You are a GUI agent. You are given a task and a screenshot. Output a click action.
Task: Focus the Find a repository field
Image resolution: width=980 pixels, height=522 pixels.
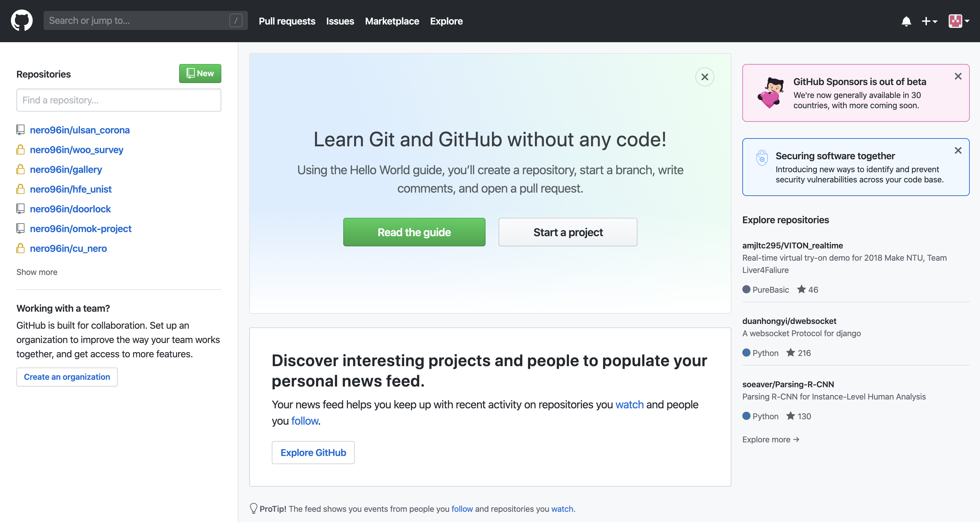coord(119,100)
